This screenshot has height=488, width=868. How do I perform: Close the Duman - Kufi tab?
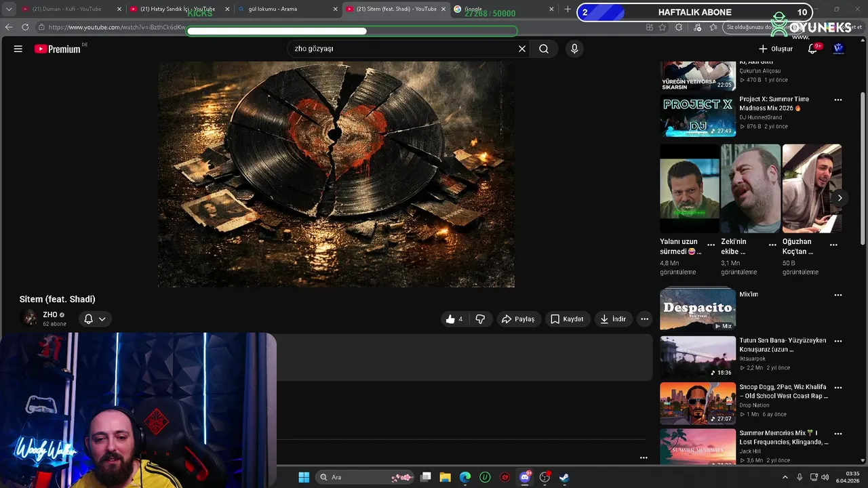point(119,9)
